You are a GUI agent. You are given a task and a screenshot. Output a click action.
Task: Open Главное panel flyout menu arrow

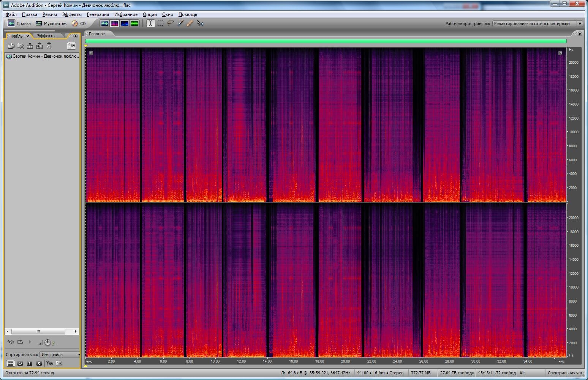click(580, 34)
